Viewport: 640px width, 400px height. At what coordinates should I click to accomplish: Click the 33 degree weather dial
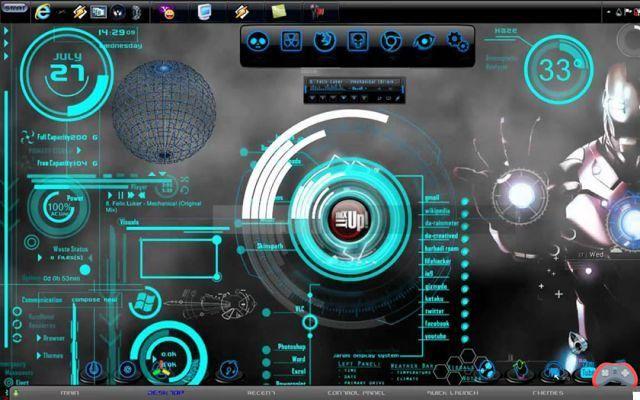pyautogui.click(x=558, y=69)
